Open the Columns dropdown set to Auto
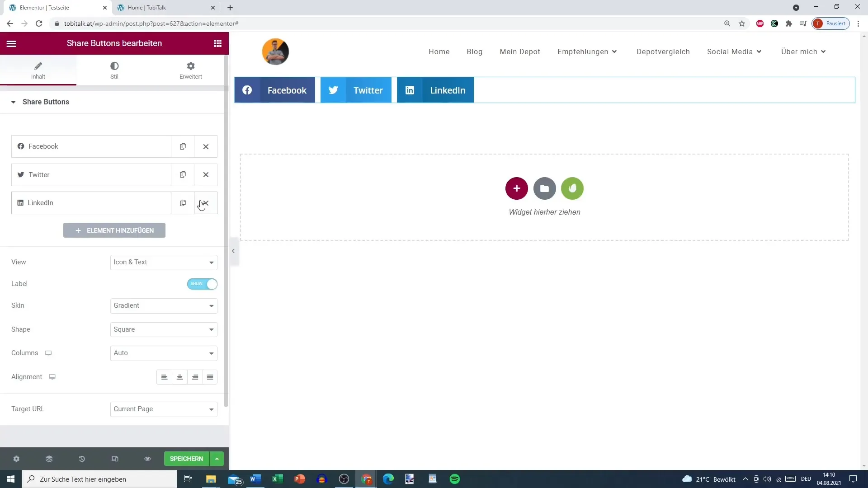Screen dimensions: 868x488 (x=164, y=353)
